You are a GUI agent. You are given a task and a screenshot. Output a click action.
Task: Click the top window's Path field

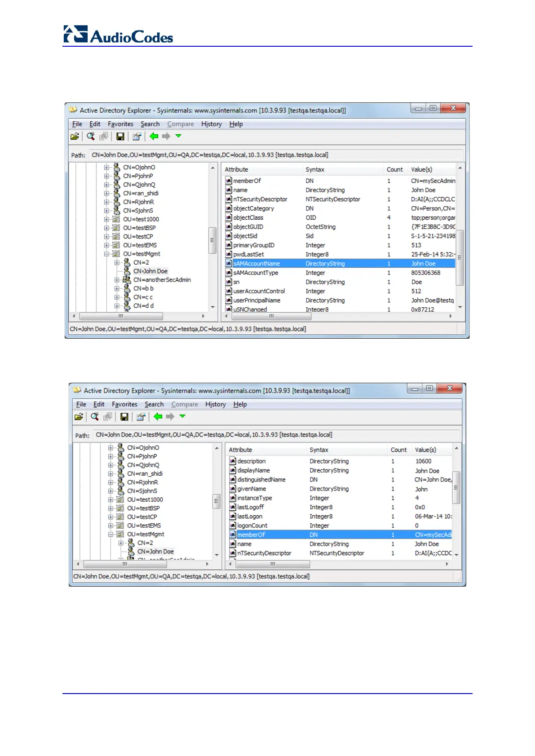pyautogui.click(x=275, y=155)
